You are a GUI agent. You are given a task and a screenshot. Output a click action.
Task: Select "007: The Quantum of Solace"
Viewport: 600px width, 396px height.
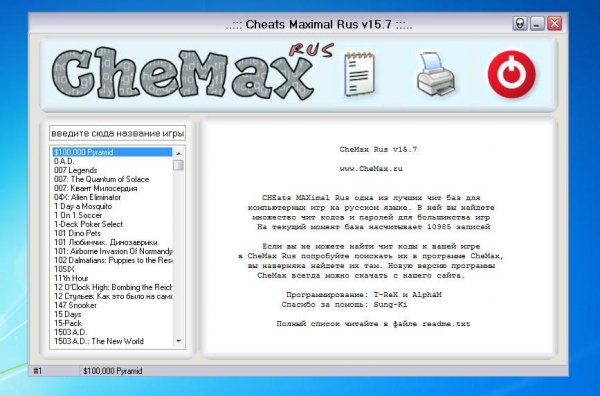[112, 179]
